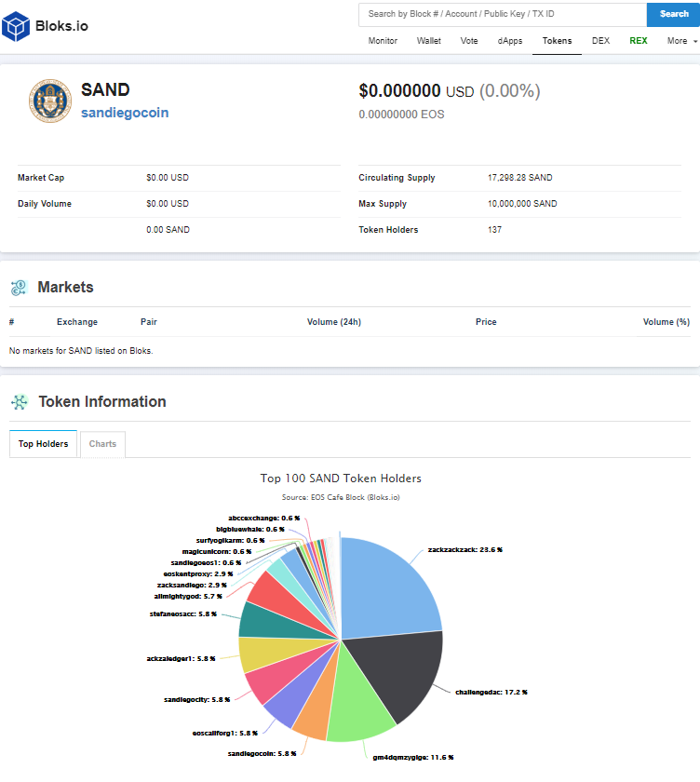This screenshot has width=700, height=782.
Task: Click the Token Information network icon
Action: click(20, 402)
